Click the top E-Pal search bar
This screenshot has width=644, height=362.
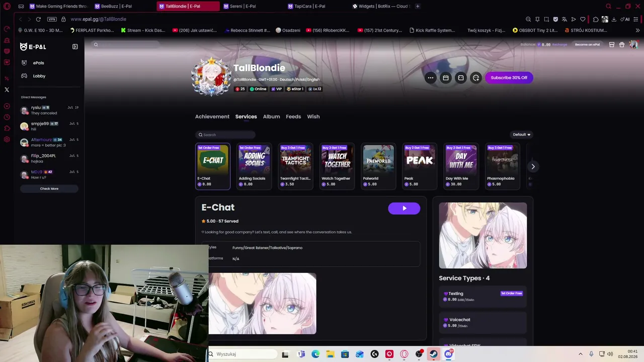126,45
